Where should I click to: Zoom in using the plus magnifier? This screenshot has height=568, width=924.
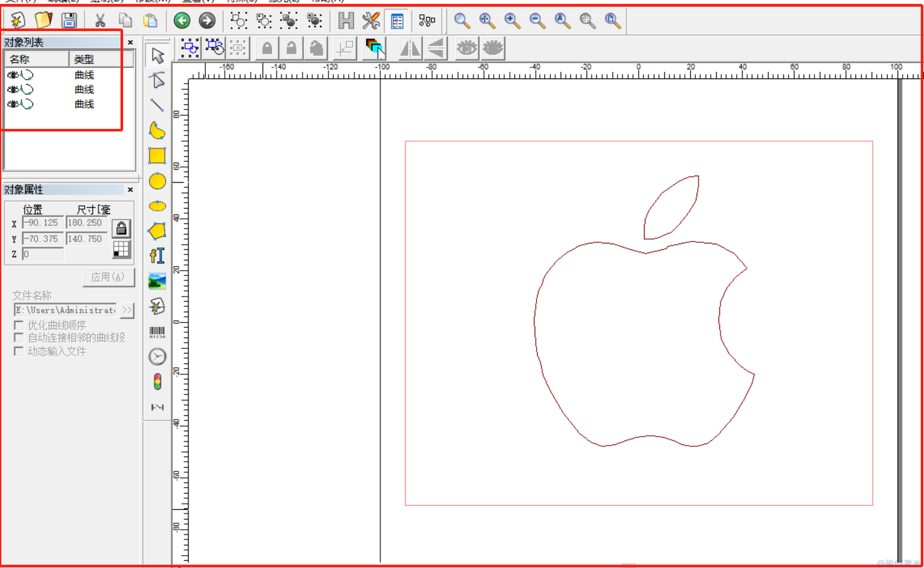tap(513, 21)
